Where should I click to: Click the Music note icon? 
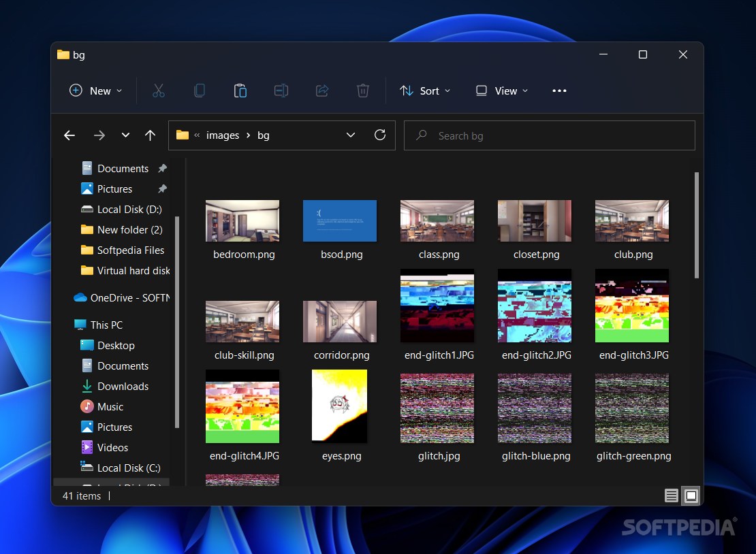click(86, 406)
